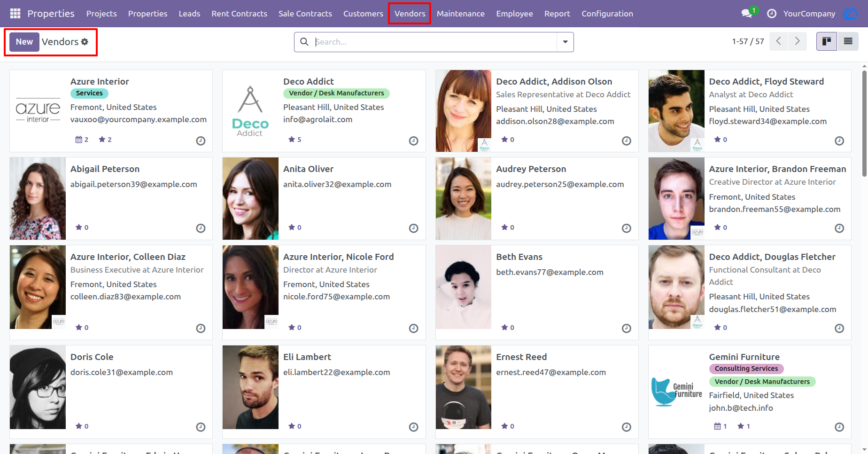
Task: Open Anita Oliver's photo thumbnail
Action: pyautogui.click(x=250, y=198)
